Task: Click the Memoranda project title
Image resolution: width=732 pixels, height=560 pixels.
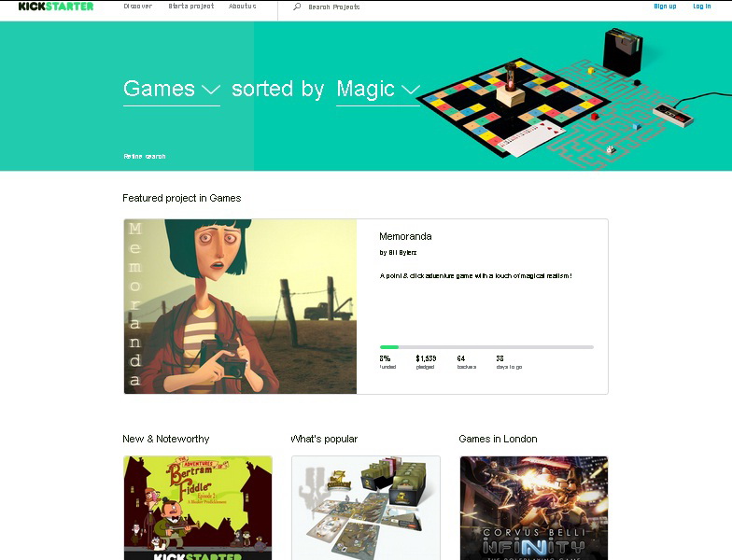Action: (x=405, y=237)
